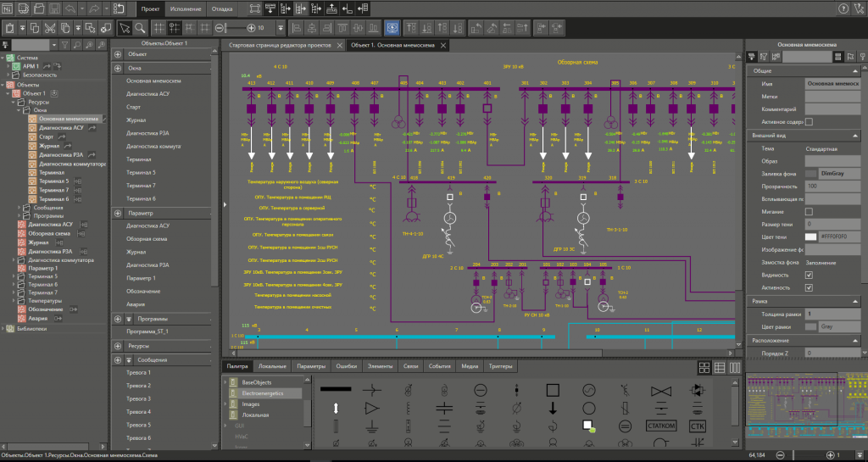Select the square breaker palette symbol
Viewport: 868px width, 462px height.
pos(553,391)
